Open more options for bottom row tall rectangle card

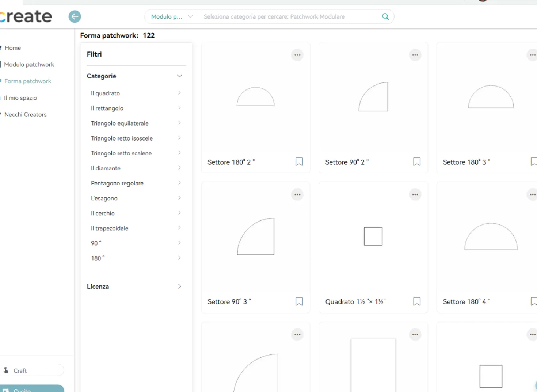415,335
